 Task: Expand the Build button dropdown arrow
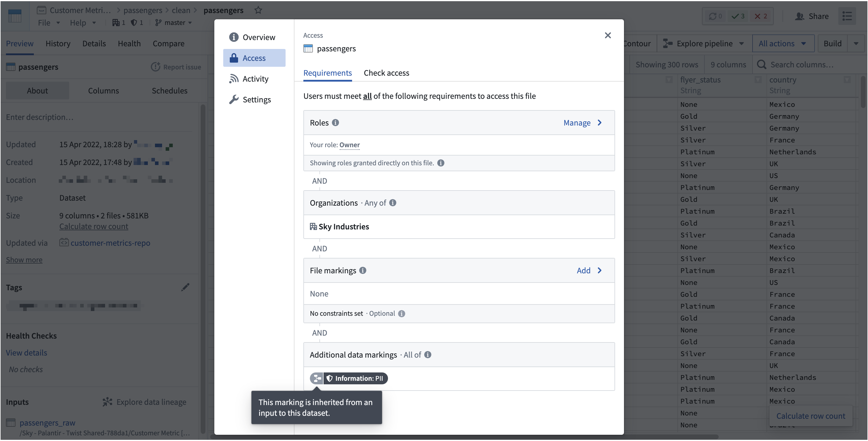click(x=856, y=43)
